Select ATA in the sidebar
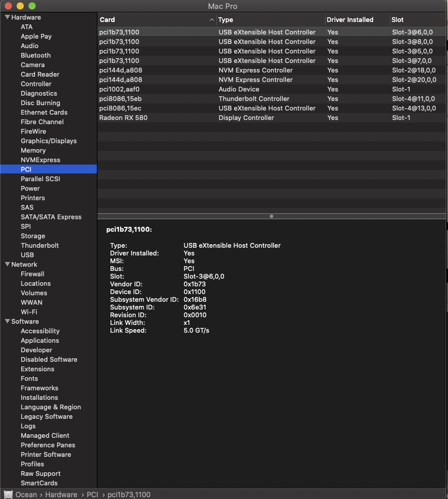448x499 pixels. click(x=27, y=27)
